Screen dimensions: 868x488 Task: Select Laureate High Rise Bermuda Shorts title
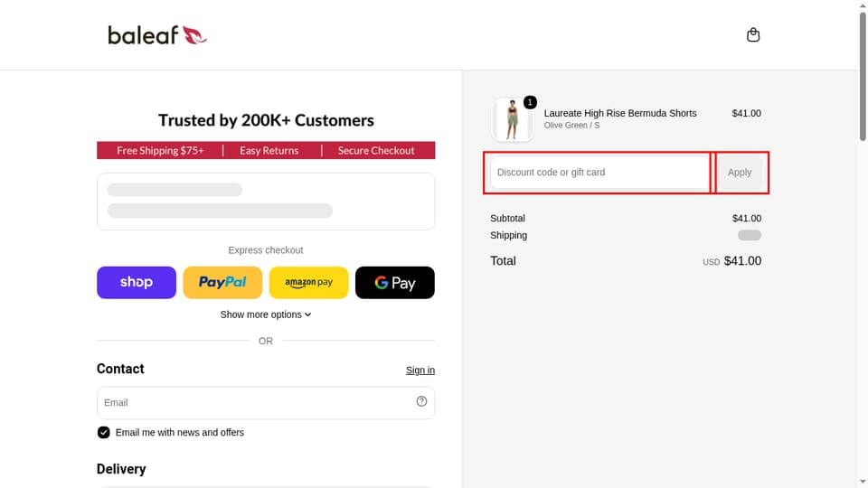click(620, 113)
